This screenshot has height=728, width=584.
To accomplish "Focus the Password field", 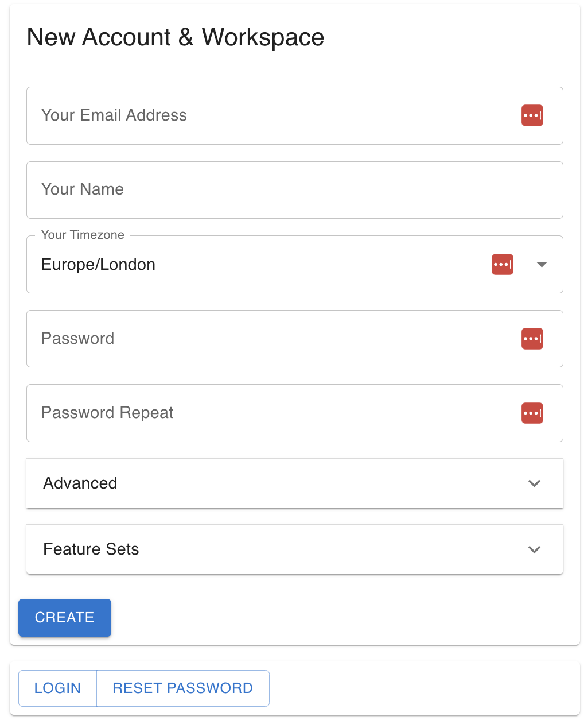I will click(275, 339).
